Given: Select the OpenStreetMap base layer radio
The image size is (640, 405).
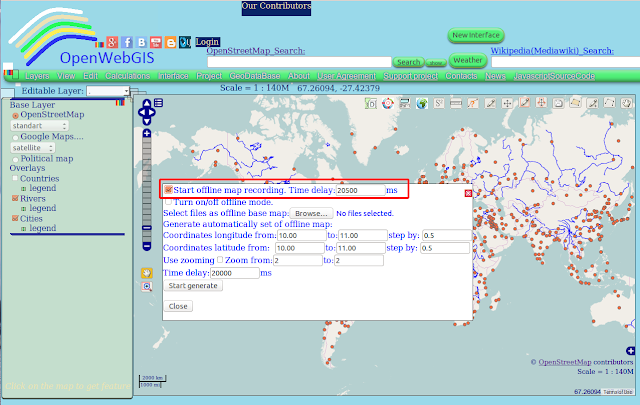Looking at the screenshot, I should (16, 116).
